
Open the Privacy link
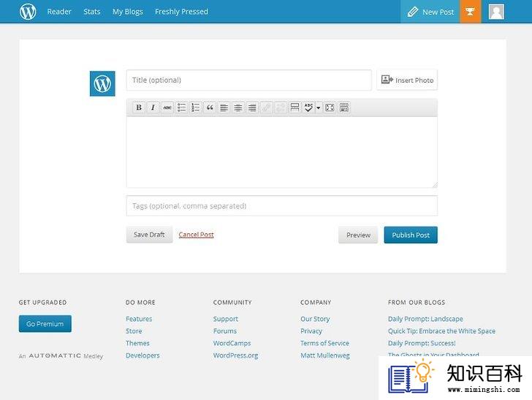[311, 331]
